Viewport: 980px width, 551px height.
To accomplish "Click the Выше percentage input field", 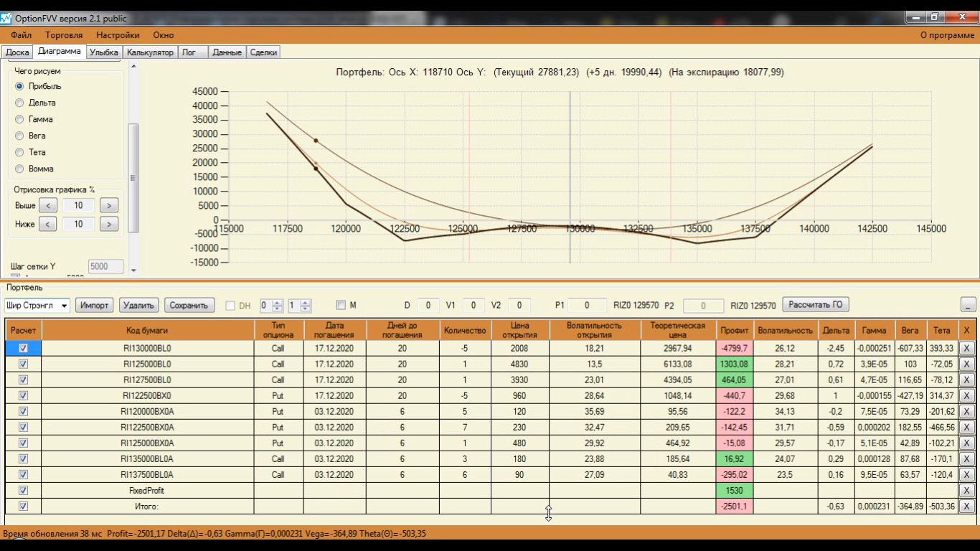I will [x=78, y=205].
